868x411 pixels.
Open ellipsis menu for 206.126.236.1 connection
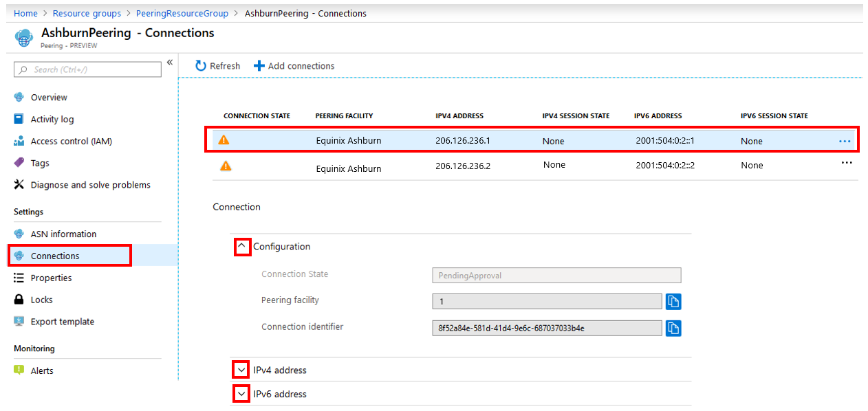tap(845, 142)
